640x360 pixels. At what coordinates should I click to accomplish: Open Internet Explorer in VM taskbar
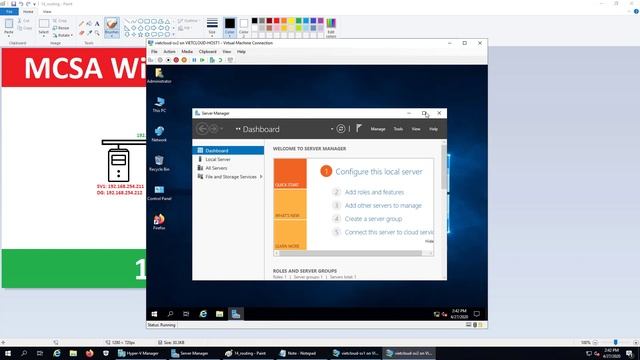pos(203,314)
